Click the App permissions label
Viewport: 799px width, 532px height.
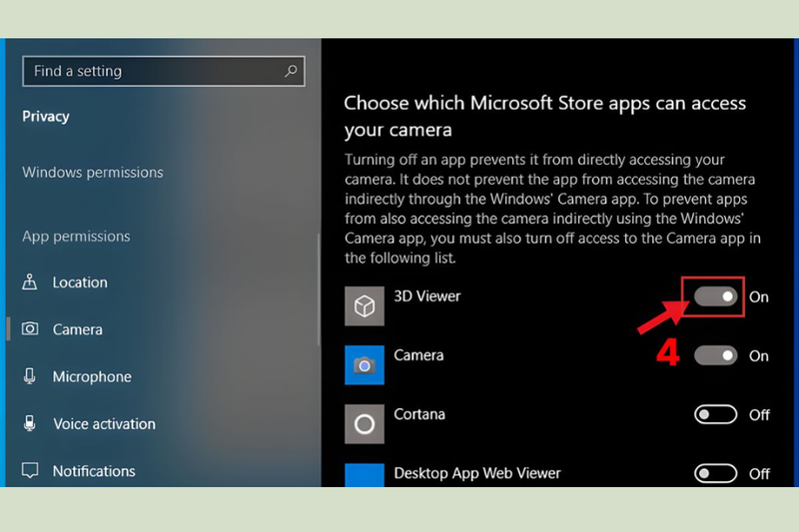click(76, 237)
